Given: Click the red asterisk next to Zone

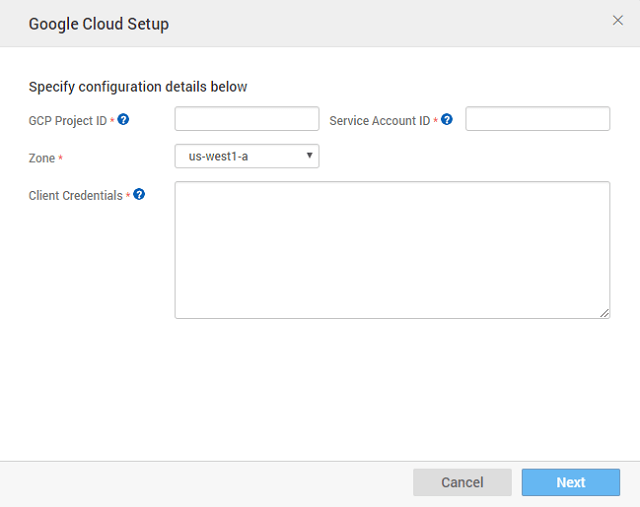Looking at the screenshot, I should pyautogui.click(x=62, y=158).
